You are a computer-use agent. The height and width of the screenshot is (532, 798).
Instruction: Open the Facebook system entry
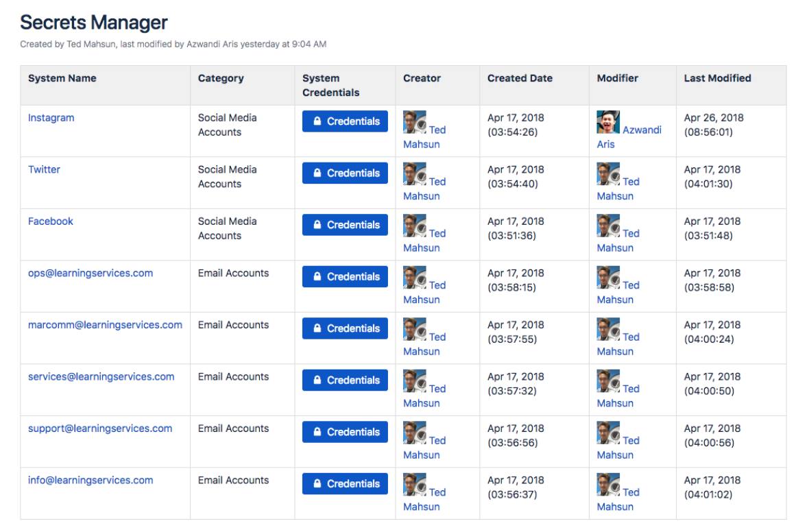[x=50, y=221]
